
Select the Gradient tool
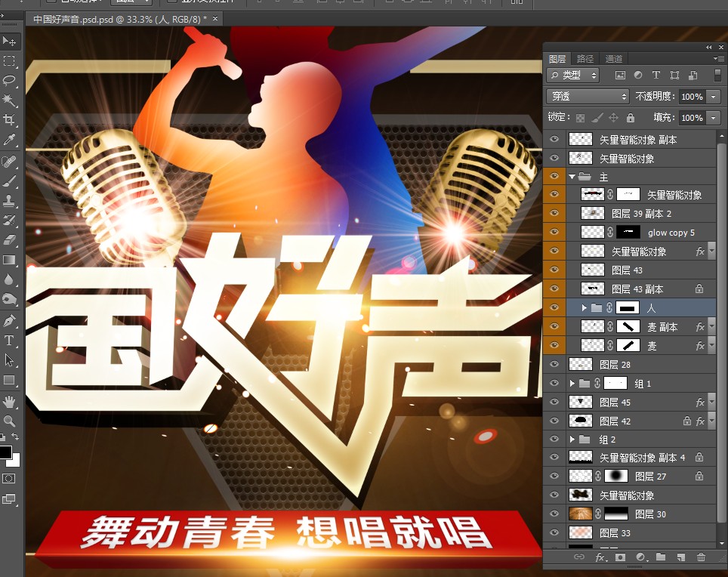coord(9,259)
